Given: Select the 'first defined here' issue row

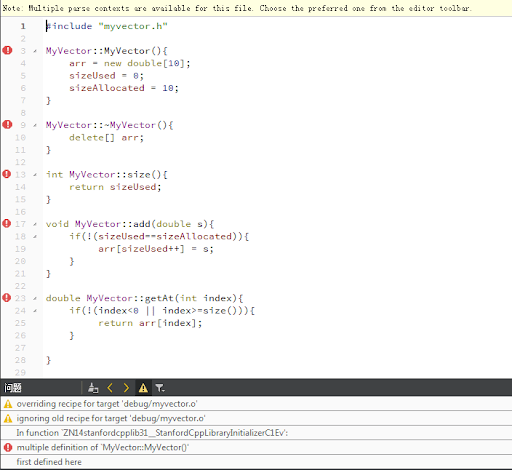Looking at the screenshot, I should coord(256,462).
